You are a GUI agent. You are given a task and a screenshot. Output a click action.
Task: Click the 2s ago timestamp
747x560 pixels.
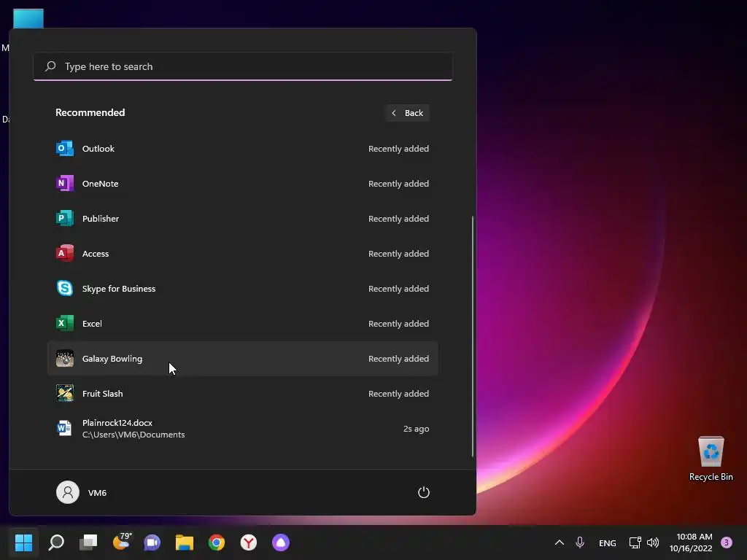416,429
